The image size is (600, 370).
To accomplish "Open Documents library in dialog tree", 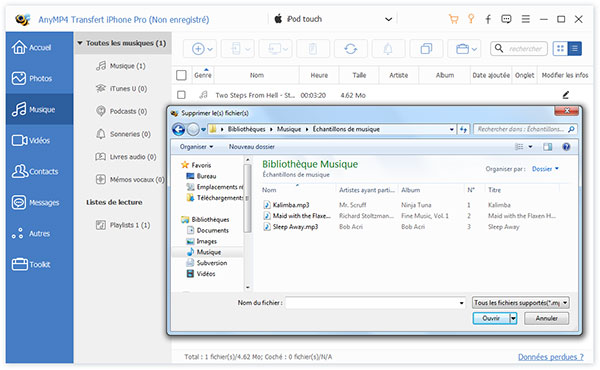I will (212, 230).
